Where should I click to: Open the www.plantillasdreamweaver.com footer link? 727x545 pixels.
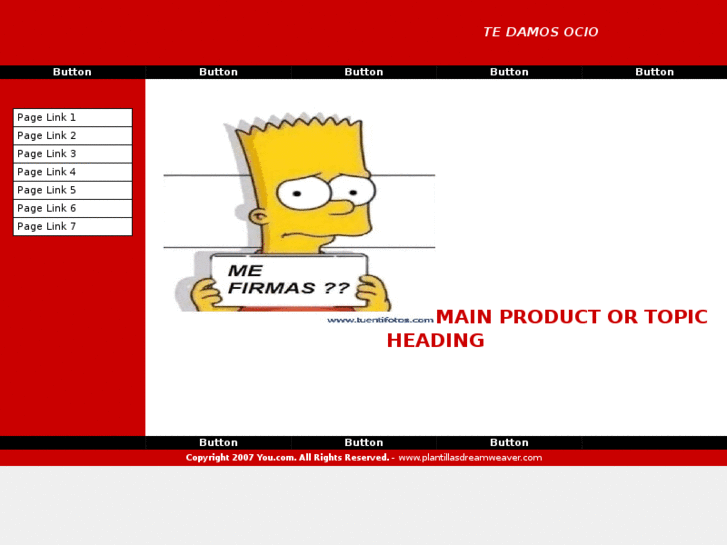click(x=470, y=458)
